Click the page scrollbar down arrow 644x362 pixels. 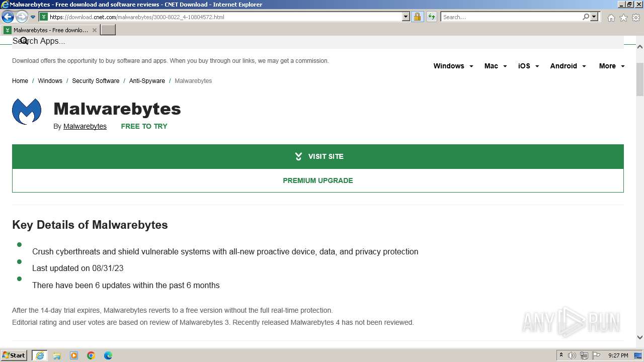(x=640, y=337)
